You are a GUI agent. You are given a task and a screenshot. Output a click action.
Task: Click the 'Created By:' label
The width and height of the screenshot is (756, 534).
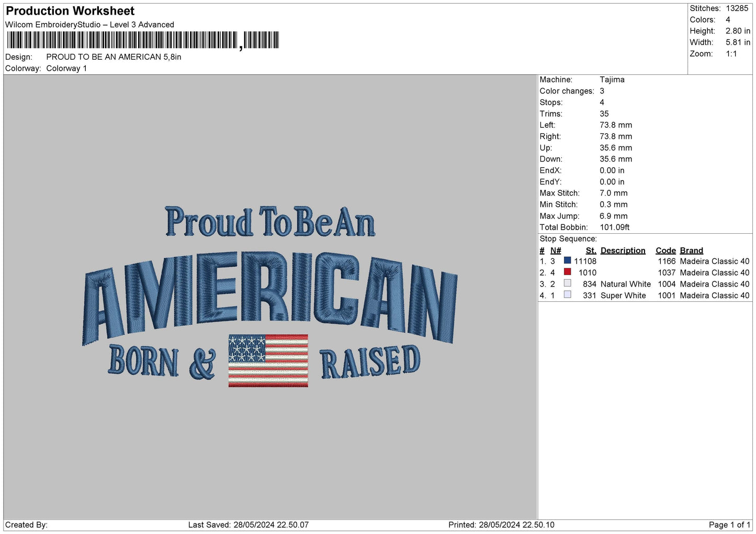click(x=26, y=525)
